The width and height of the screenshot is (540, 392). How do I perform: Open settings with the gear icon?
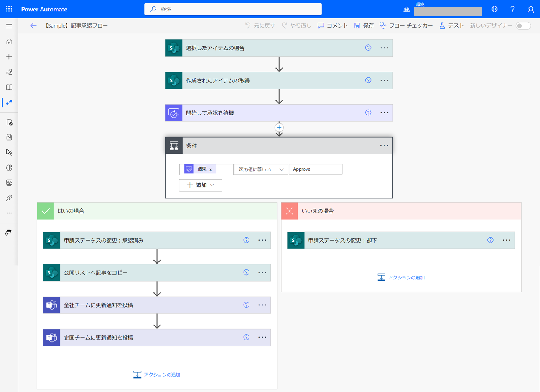(x=494, y=9)
